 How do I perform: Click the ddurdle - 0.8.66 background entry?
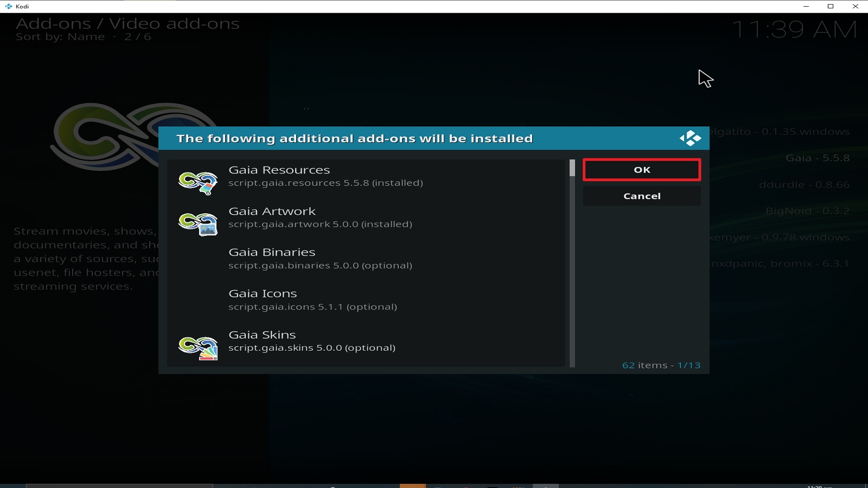click(804, 185)
